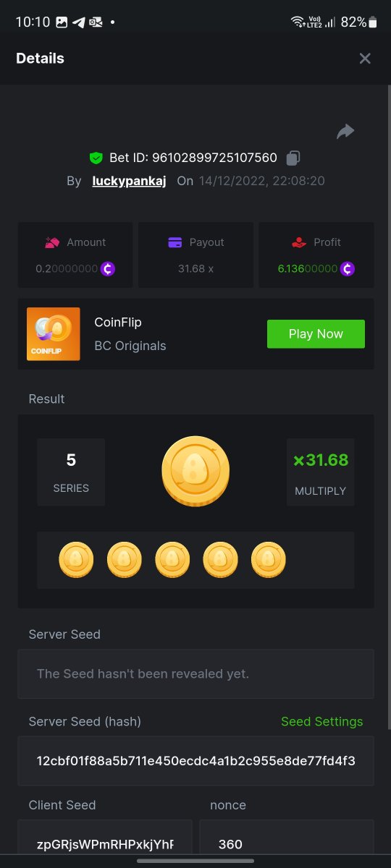The image size is (391, 868).
Task: Select the first coin in the series row
Action: pyautogui.click(x=76, y=560)
